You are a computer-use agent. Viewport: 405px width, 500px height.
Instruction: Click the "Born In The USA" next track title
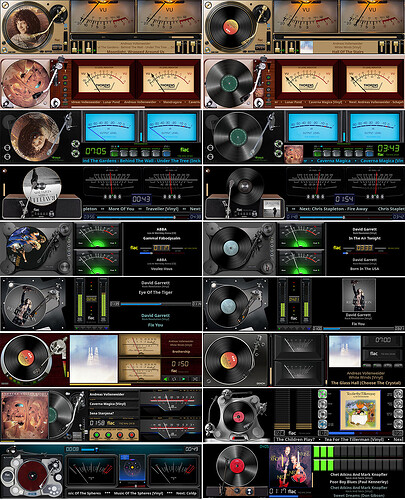pyautogui.click(x=364, y=269)
